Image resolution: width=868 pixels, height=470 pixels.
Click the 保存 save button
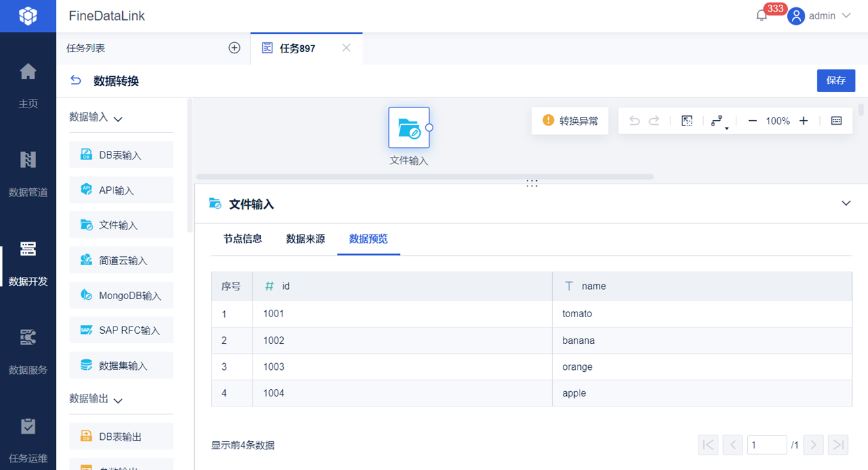click(x=836, y=81)
